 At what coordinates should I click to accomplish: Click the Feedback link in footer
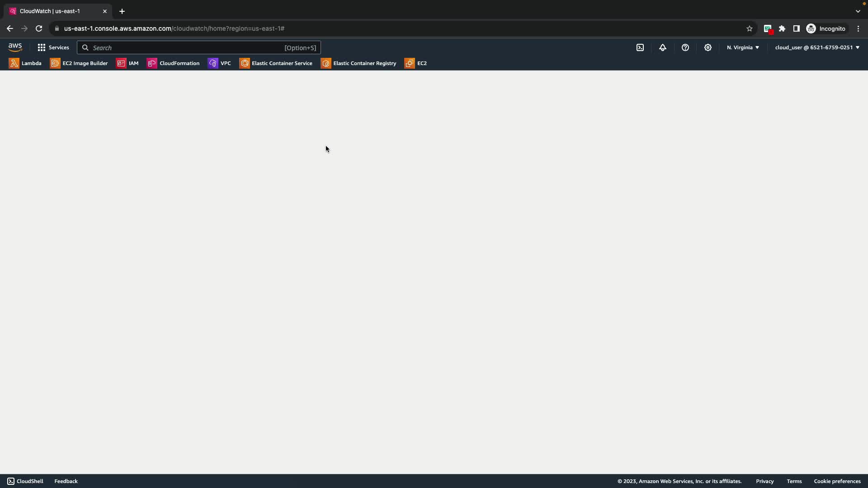66,481
